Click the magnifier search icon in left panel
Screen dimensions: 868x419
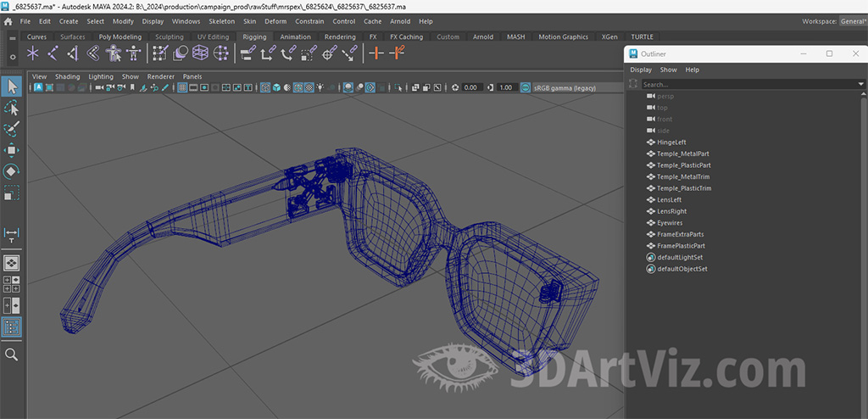coord(12,355)
